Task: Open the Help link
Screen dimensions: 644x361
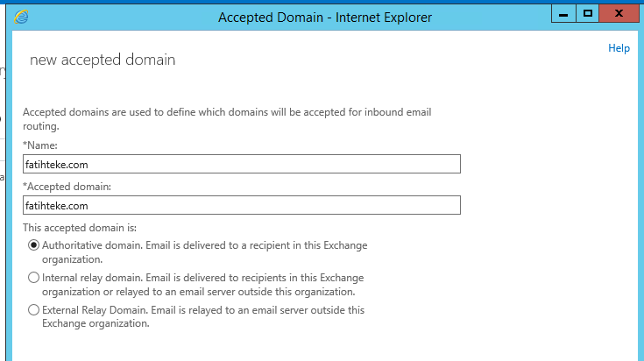Action: click(619, 48)
